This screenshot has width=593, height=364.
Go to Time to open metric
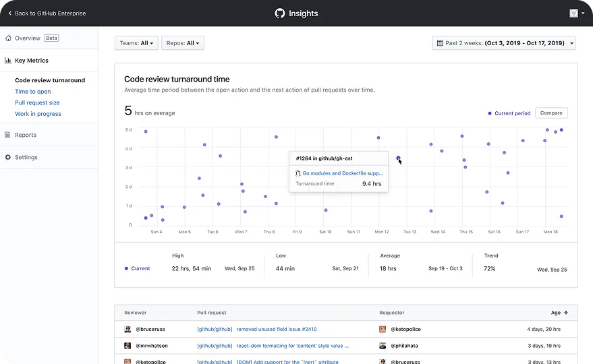click(33, 92)
